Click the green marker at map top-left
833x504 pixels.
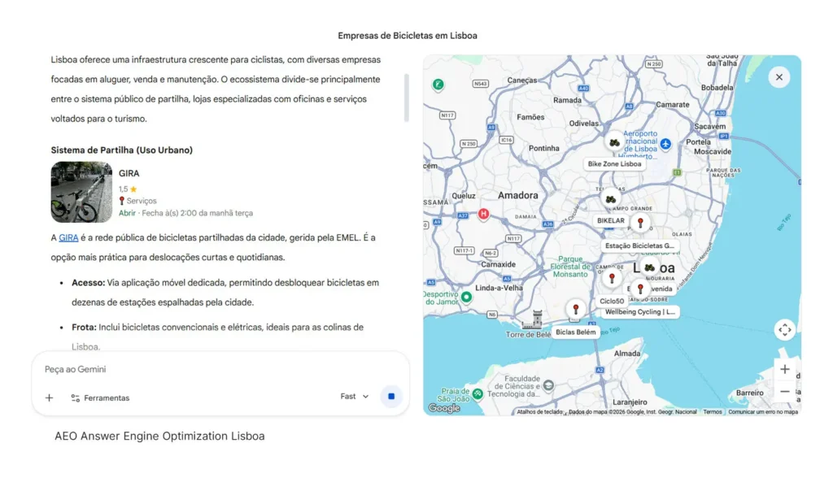point(438,85)
